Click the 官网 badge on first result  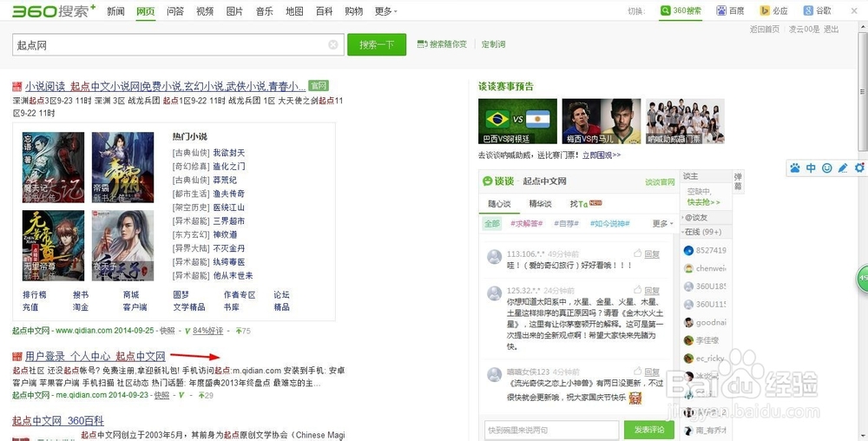tap(319, 86)
